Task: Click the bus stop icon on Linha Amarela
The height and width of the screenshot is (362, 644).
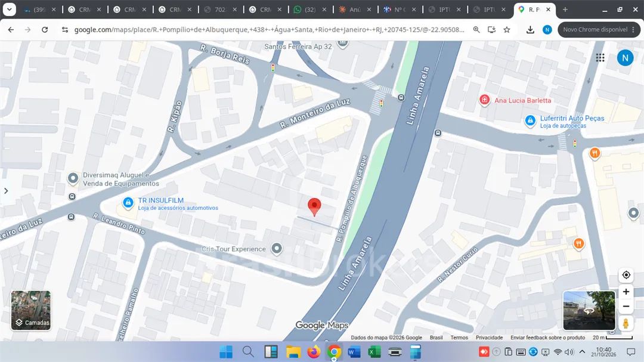Action: (x=401, y=98)
